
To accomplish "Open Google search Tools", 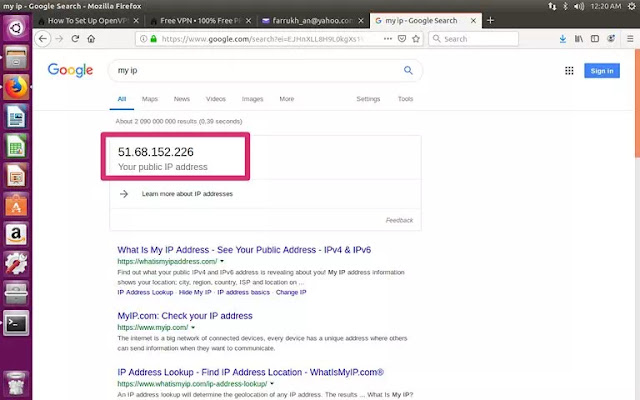I will tap(405, 99).
